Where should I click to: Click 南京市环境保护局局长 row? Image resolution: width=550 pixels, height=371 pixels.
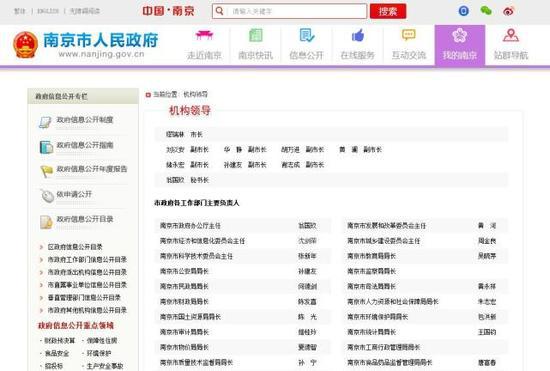coord(424,317)
